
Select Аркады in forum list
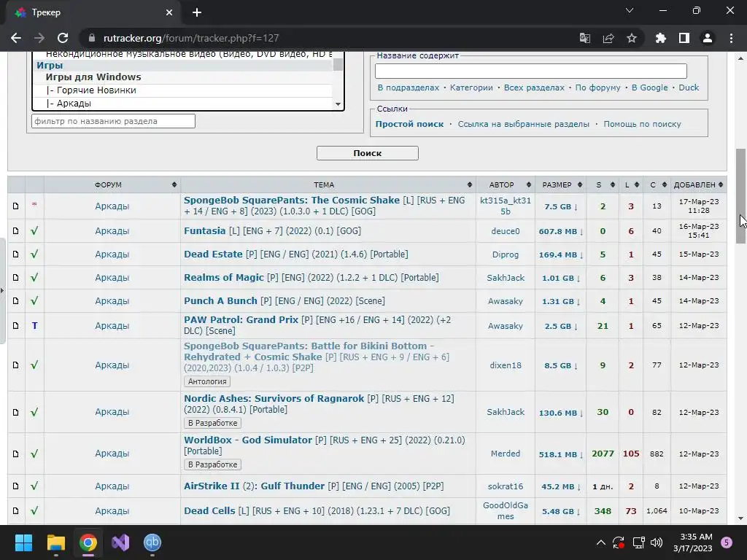[182, 104]
